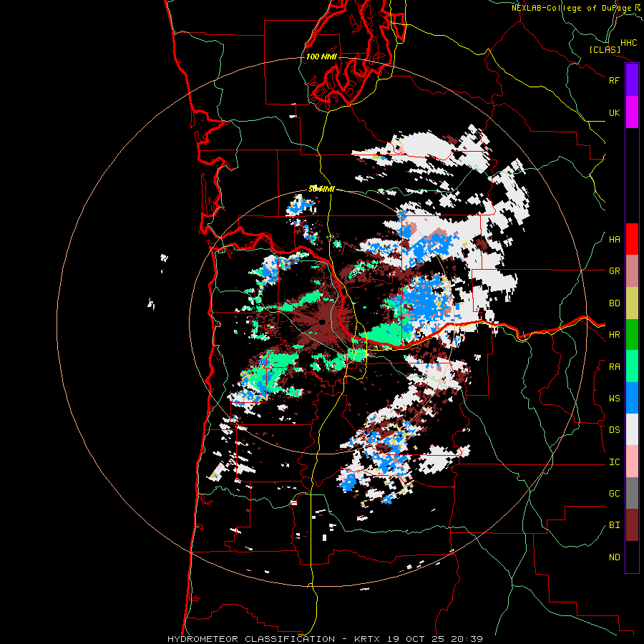Click the 50 NMI range ring label
Viewport: 644px width, 644px height.
[x=321, y=189]
